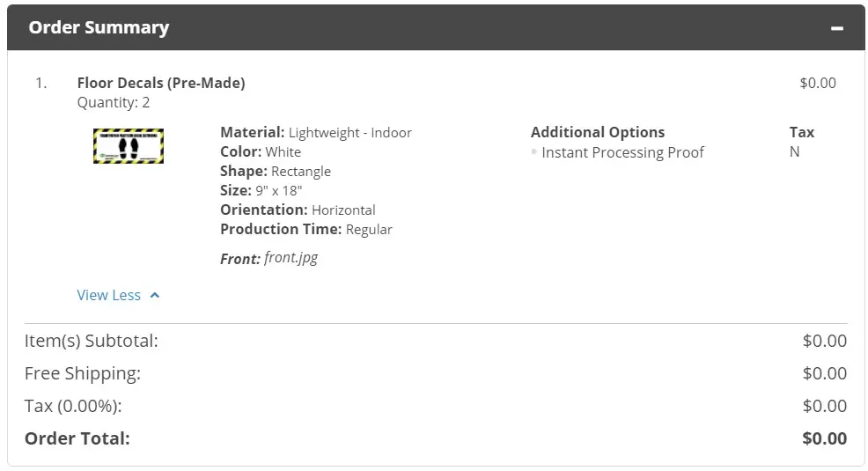Click the Free Shipping label
The height and width of the screenshot is (471, 868).
point(83,373)
